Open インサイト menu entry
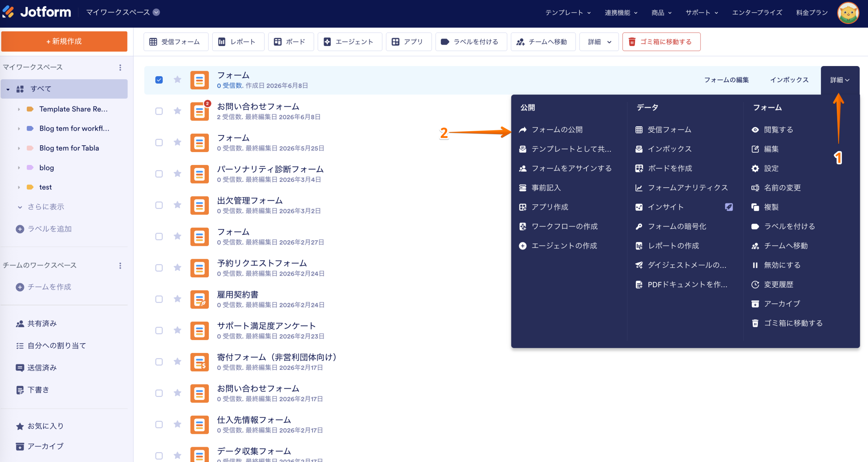The image size is (868, 462). coord(659,207)
